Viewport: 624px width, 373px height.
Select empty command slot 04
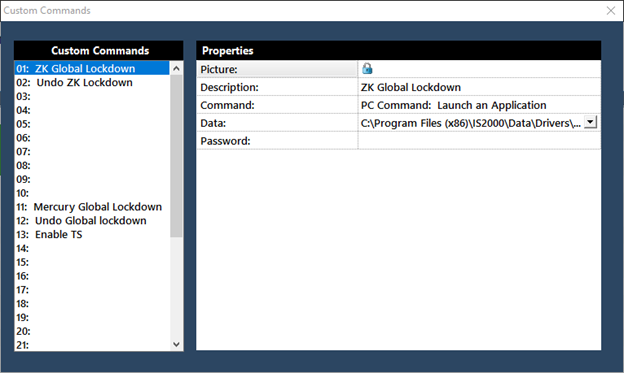(92, 110)
